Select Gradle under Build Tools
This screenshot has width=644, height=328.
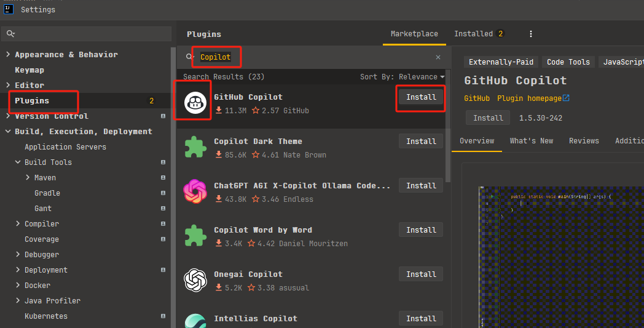tap(47, 193)
